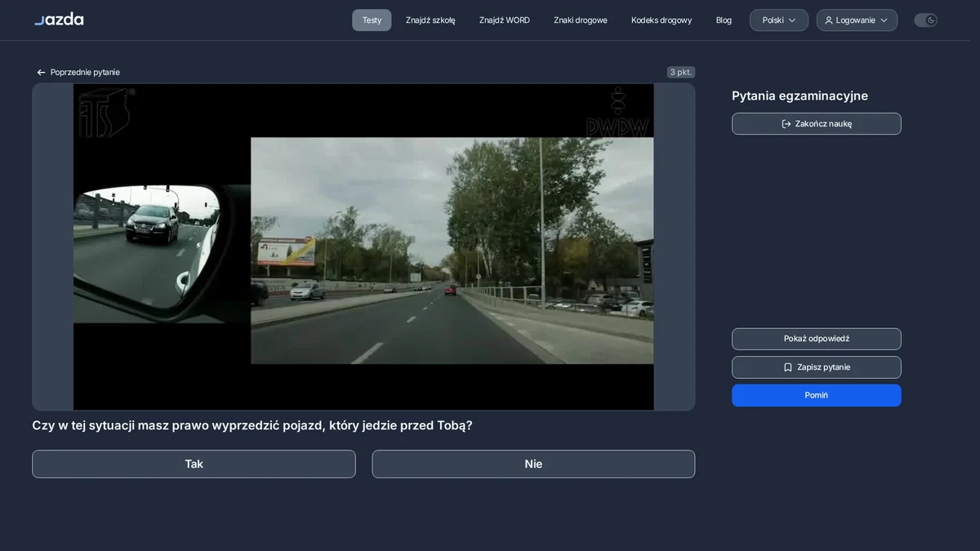Navigate to Znaki drogowe
The width and height of the screenshot is (980, 551).
click(x=581, y=20)
